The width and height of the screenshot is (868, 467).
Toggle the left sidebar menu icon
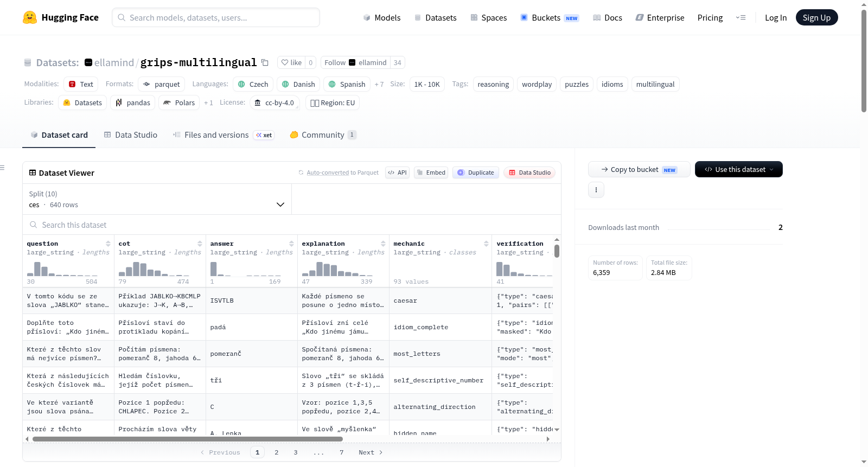pos(2,168)
